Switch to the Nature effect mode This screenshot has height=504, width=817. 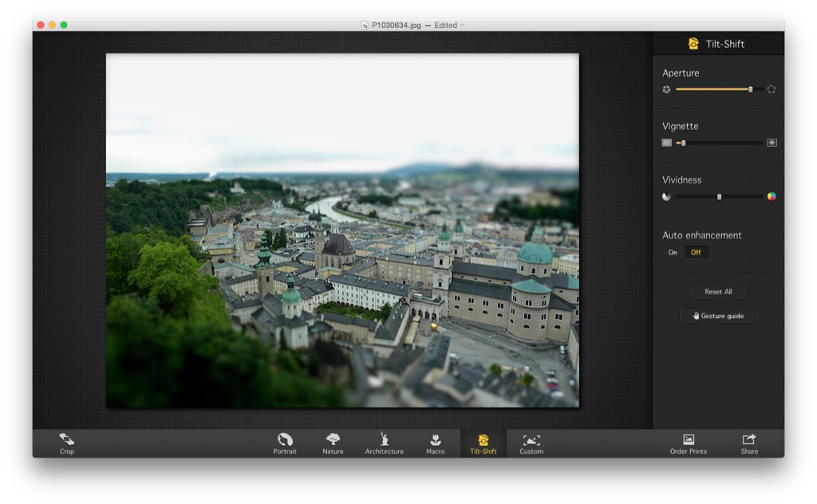(x=333, y=443)
